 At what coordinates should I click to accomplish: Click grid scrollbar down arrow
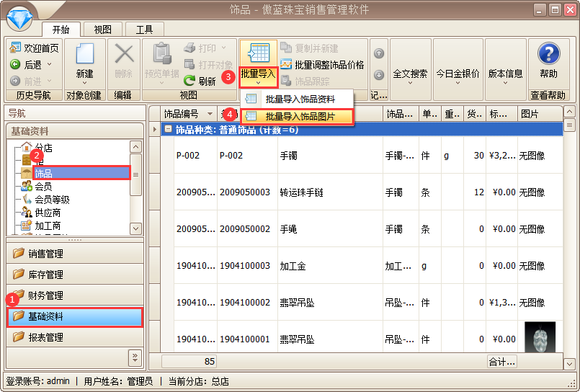[x=569, y=364]
